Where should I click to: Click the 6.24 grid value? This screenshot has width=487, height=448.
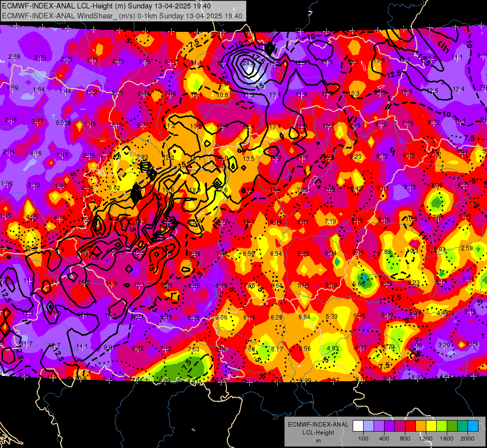click(472, 343)
